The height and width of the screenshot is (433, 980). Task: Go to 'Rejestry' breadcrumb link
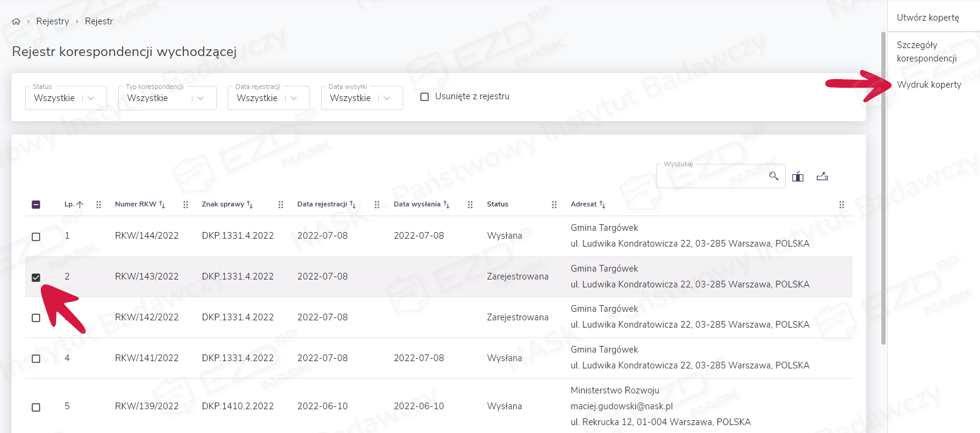[52, 21]
